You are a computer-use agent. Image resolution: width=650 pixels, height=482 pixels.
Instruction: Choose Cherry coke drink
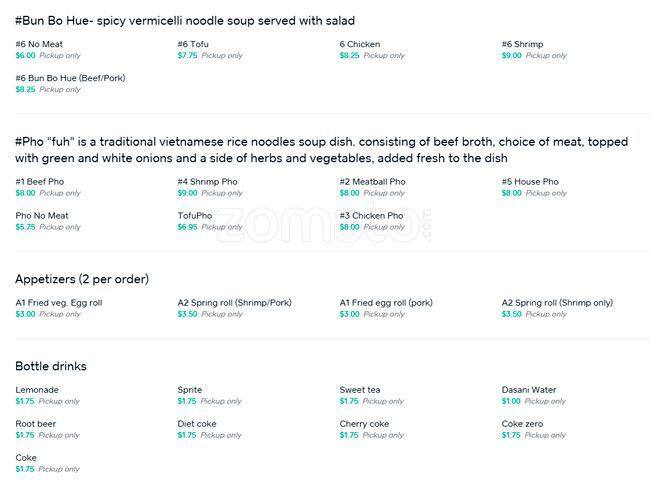tap(364, 424)
